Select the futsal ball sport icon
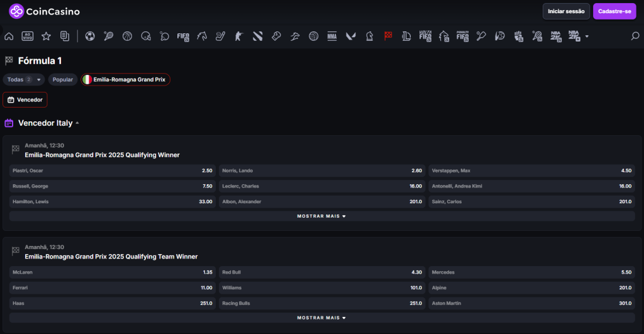 coord(499,36)
